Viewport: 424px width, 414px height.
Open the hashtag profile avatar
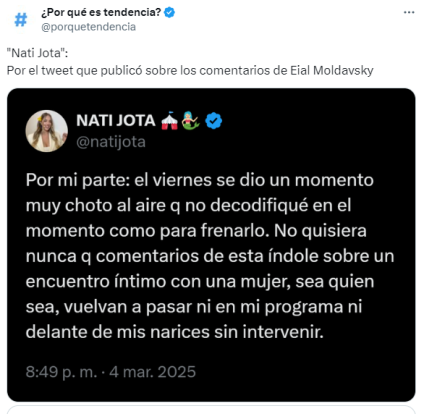point(21,20)
